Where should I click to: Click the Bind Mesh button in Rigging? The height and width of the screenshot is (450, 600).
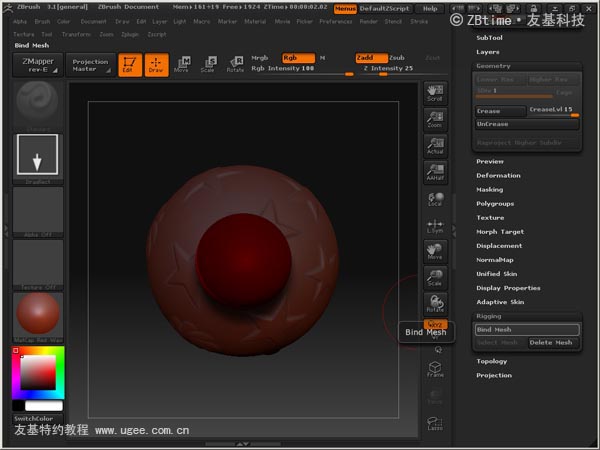pyautogui.click(x=527, y=329)
